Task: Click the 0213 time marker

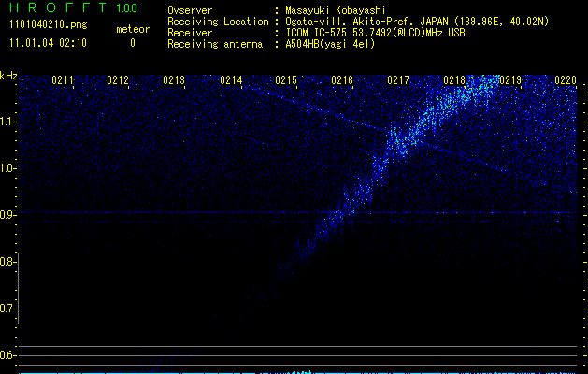Action: click(x=174, y=80)
